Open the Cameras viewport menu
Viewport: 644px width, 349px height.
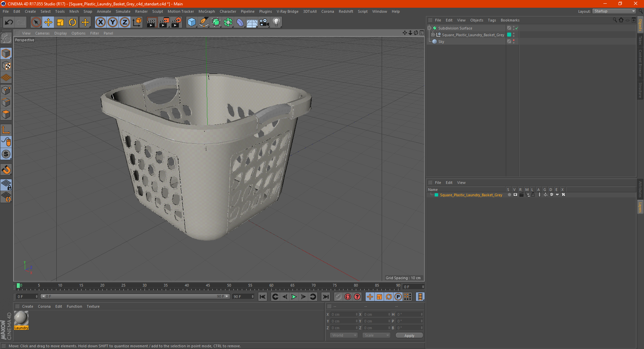point(42,33)
